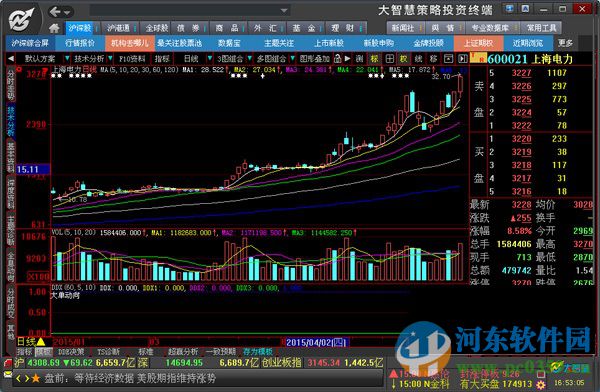
Task: Open the 3图组合 dropdown arrow
Action: tap(250, 59)
